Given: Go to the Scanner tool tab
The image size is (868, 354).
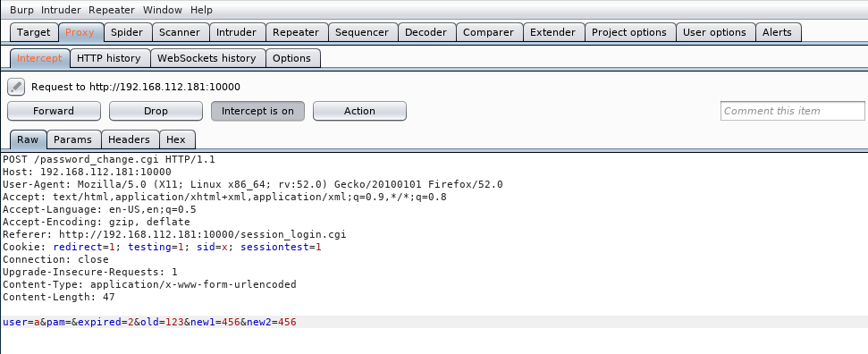Looking at the screenshot, I should point(180,32).
